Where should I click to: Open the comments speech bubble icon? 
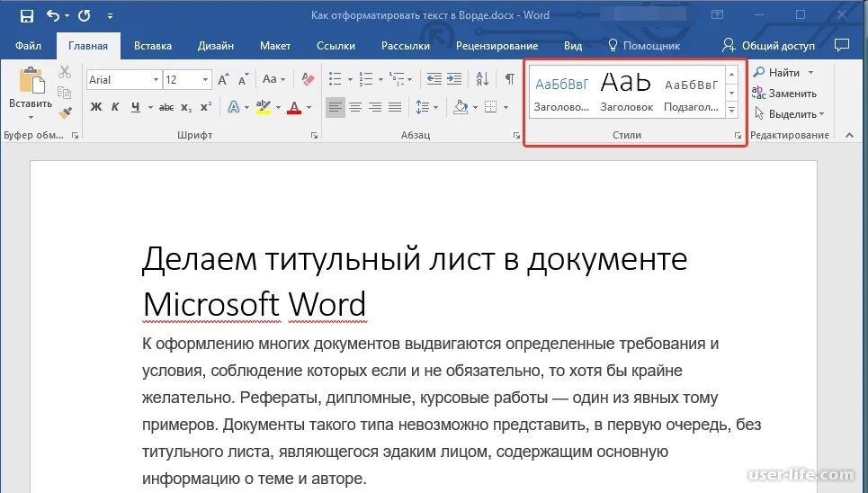pyautogui.click(x=841, y=45)
